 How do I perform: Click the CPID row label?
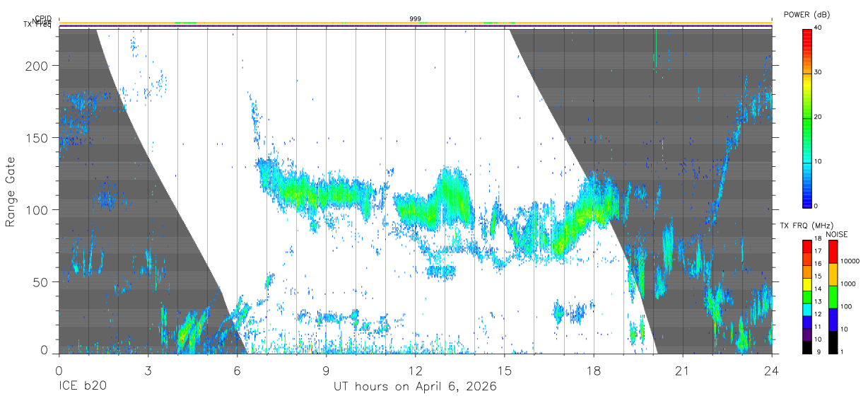(x=43, y=19)
